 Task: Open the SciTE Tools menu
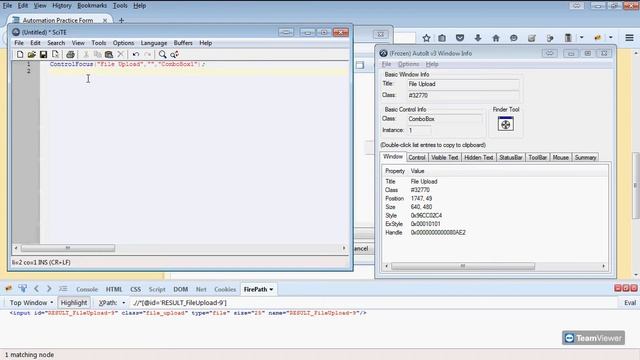(x=98, y=43)
